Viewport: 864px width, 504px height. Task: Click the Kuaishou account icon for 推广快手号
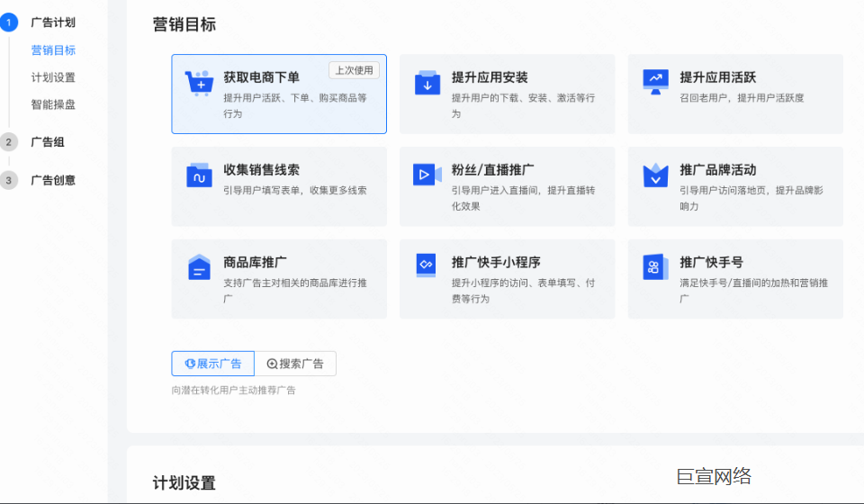click(x=655, y=267)
